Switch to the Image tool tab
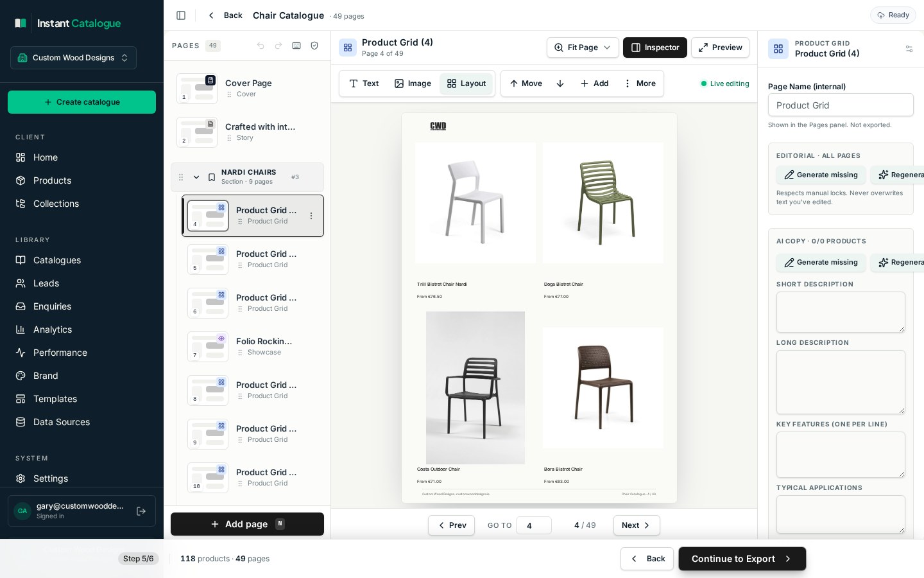The image size is (924, 578). (413, 83)
